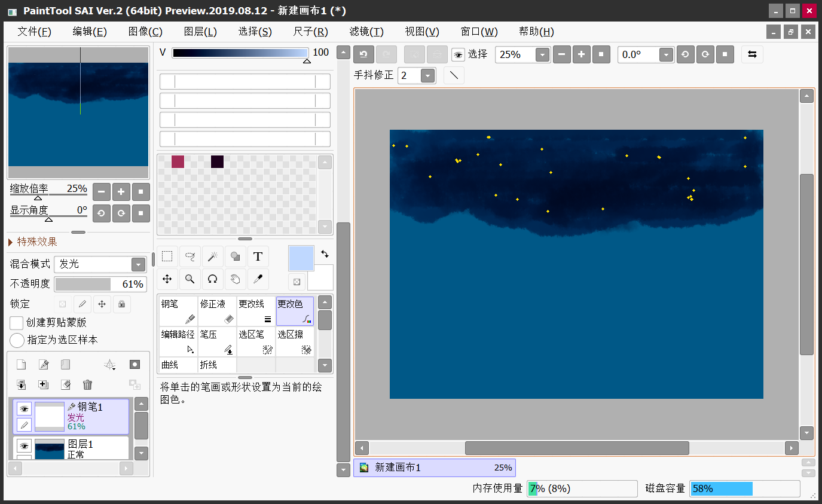Click the light blue foreground color swatch

(301, 258)
